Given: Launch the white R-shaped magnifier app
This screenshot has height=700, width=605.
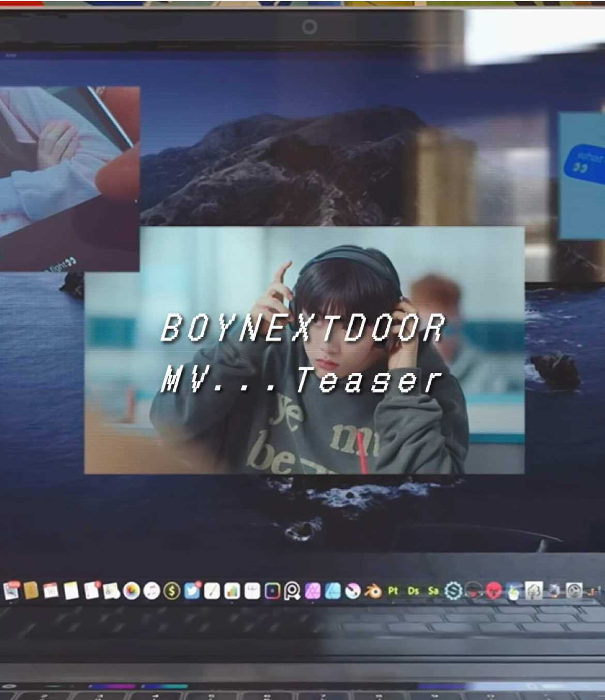Looking at the screenshot, I should tap(292, 591).
